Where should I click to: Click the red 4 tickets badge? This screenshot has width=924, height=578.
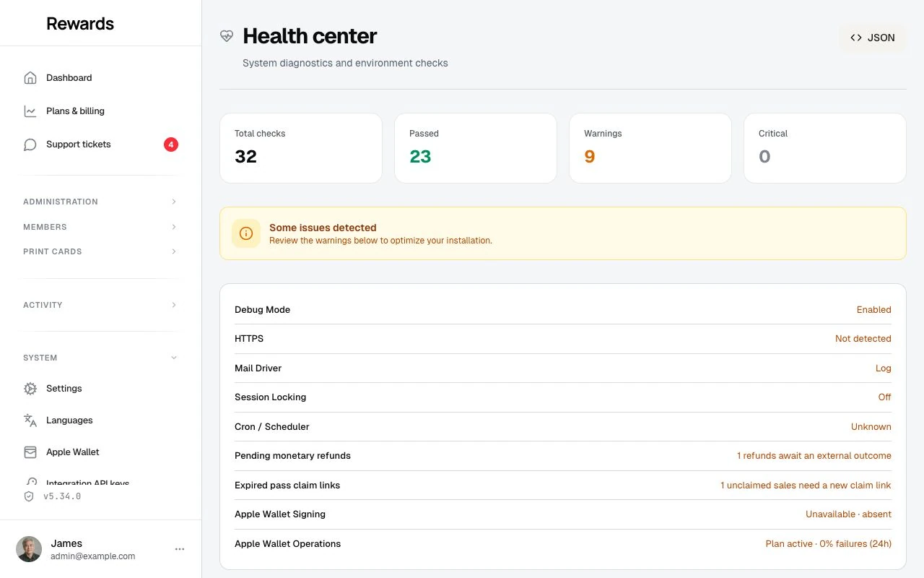(x=171, y=144)
